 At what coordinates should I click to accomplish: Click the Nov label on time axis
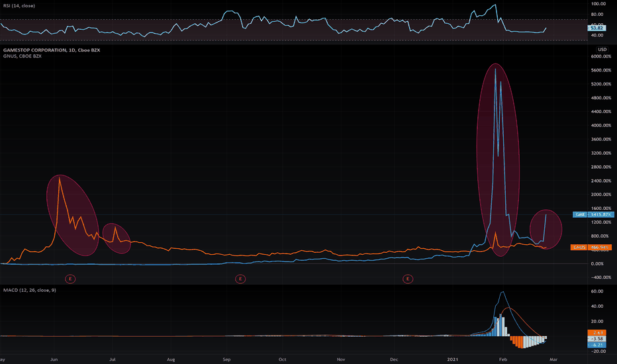click(x=341, y=359)
